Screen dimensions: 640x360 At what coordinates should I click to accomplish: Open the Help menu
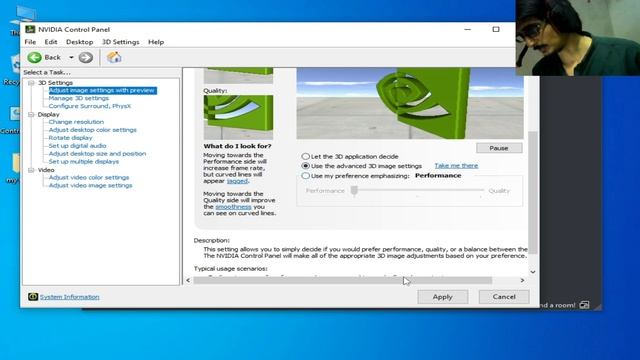coord(156,42)
